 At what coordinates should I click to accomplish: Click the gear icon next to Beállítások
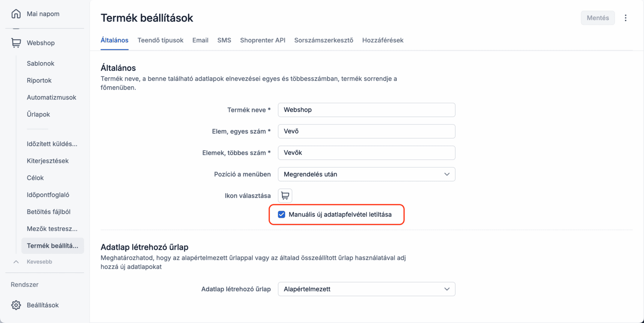[16, 305]
